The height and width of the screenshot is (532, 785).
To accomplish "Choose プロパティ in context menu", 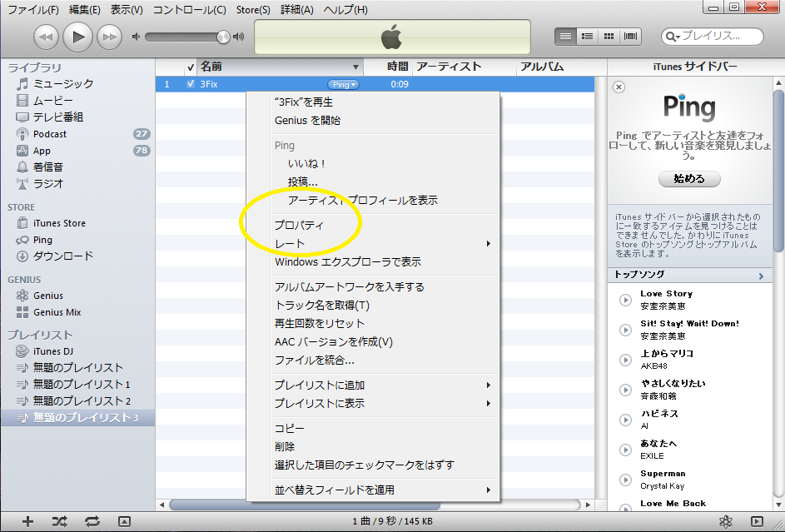I will coord(299,226).
